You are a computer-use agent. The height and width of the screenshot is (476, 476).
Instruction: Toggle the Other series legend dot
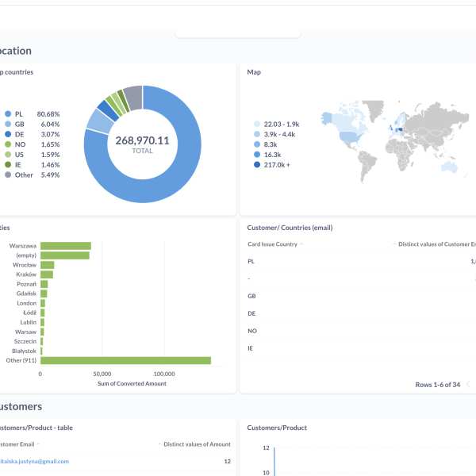tap(8, 175)
